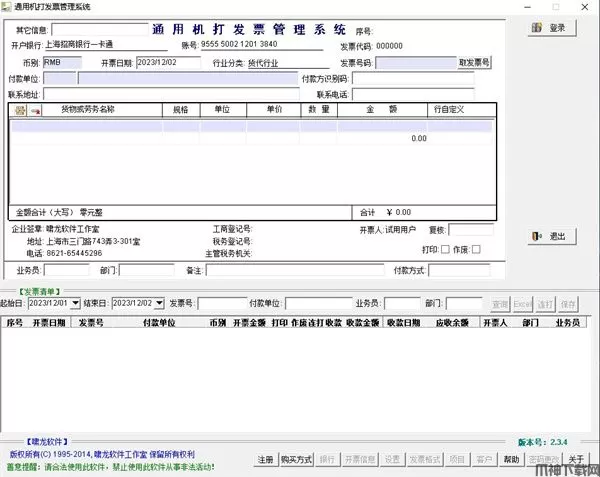600x477 pixels.
Task: Open 购买方式 purchase options
Action: (296, 459)
